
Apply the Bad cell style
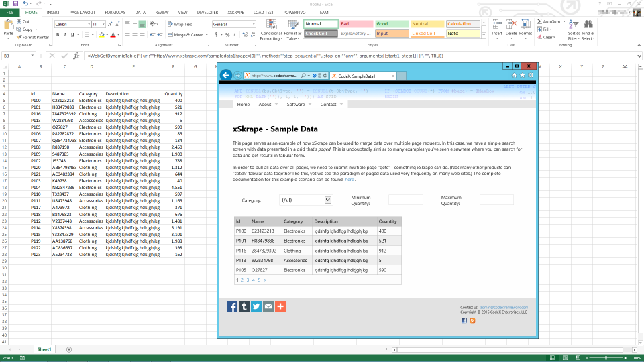coord(356,24)
